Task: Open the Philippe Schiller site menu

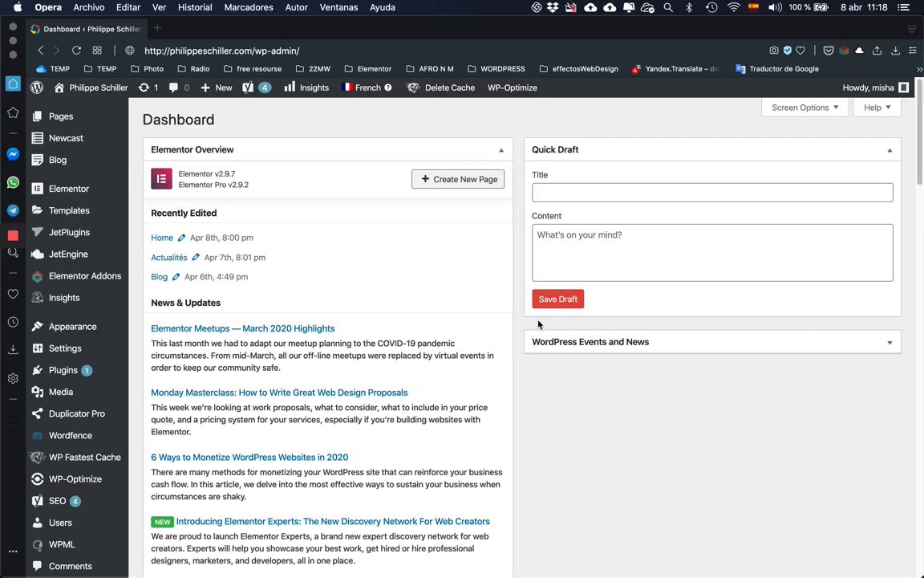Action: [x=91, y=88]
